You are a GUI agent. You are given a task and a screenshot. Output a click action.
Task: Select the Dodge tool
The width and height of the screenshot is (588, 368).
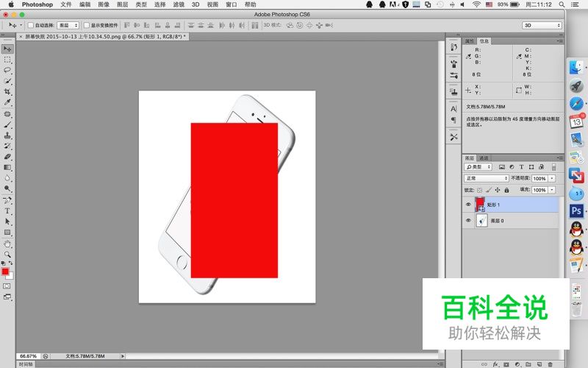pyautogui.click(x=7, y=188)
